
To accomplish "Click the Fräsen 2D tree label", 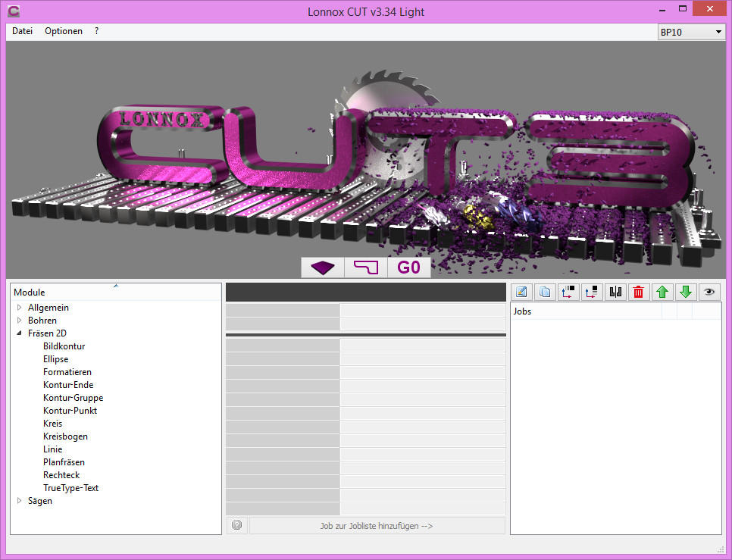I will tap(47, 333).
